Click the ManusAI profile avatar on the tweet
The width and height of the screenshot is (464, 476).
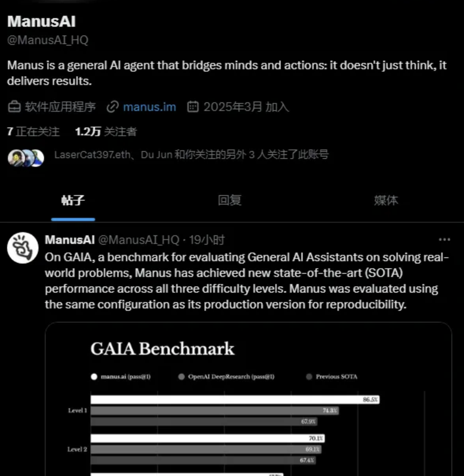click(x=22, y=248)
